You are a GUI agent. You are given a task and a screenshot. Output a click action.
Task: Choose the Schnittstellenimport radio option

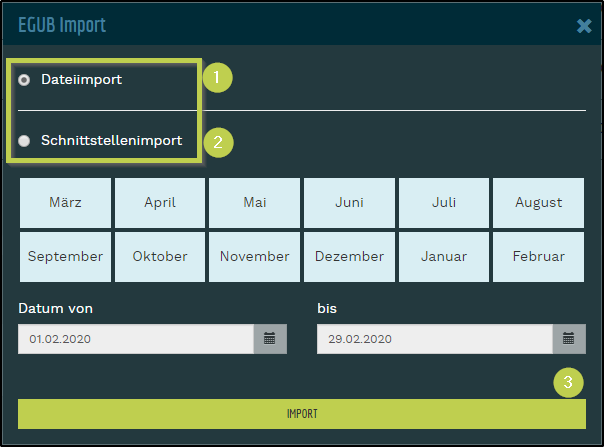click(24, 141)
